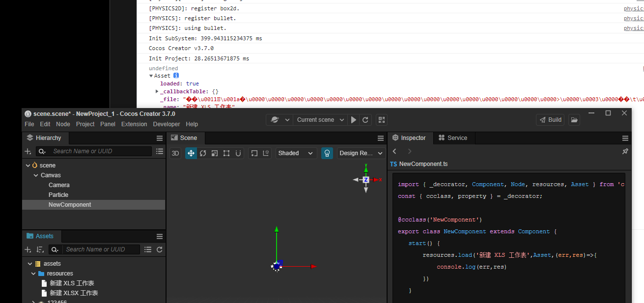This screenshot has width=644, height=303.
Task: Open the Extension menu
Action: (134, 124)
